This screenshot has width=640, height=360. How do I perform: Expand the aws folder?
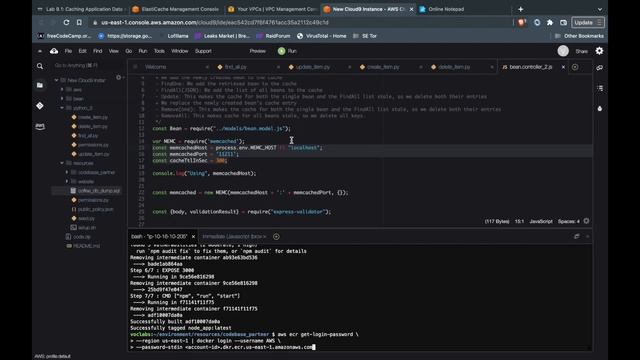click(62, 89)
